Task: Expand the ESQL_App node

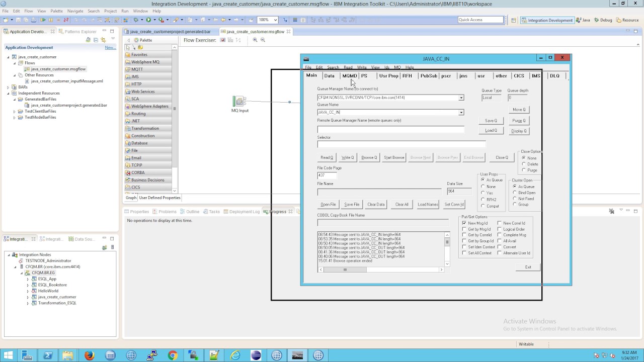Action: point(28,279)
